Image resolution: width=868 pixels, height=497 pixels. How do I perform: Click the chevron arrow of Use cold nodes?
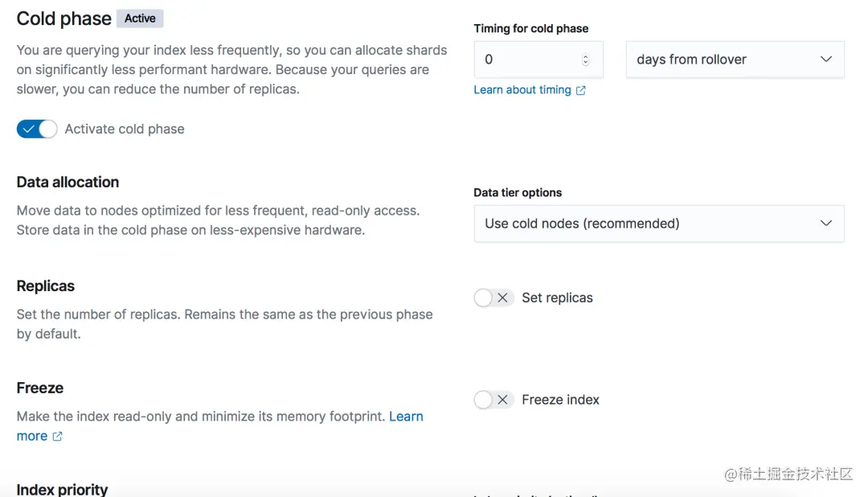pos(825,224)
